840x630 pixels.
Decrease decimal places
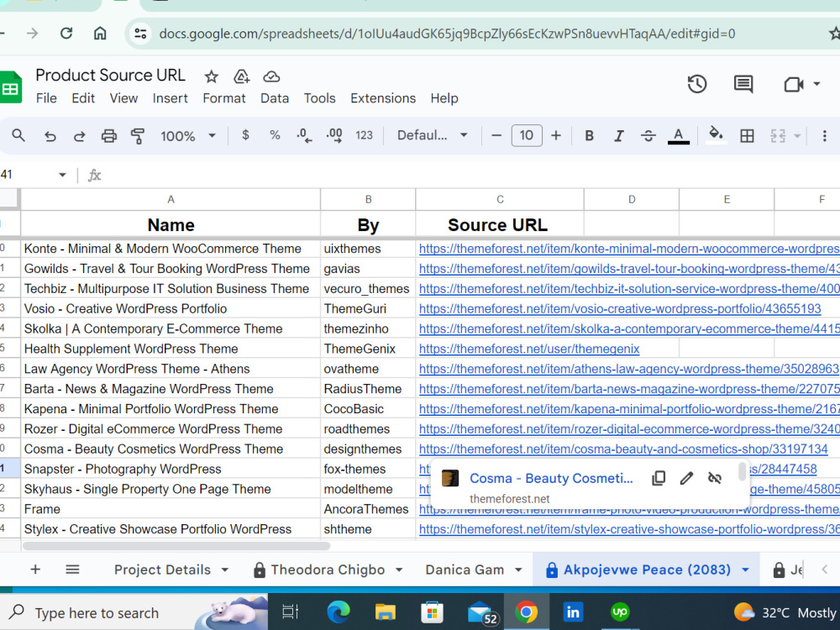click(x=304, y=135)
